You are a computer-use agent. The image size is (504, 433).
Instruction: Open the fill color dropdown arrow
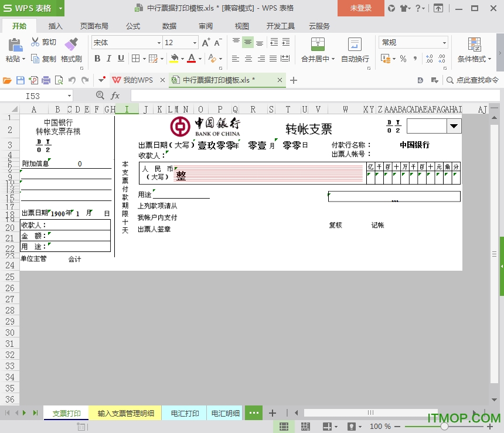pos(182,59)
